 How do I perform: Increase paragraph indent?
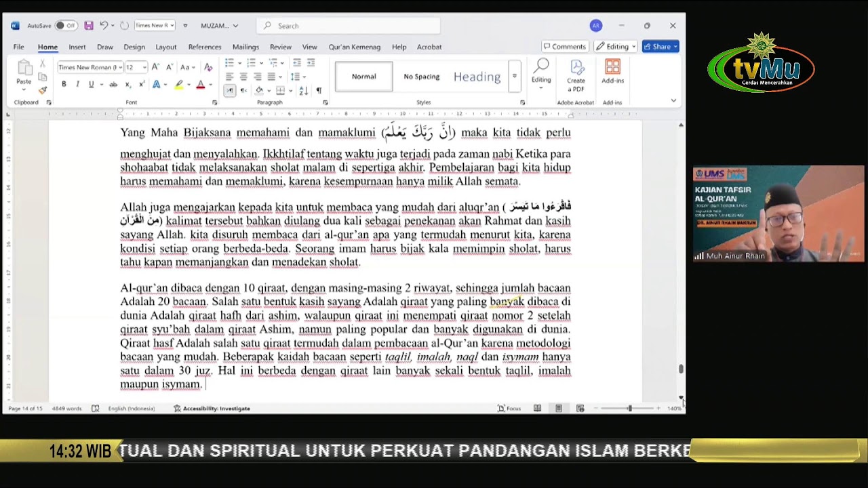point(311,63)
